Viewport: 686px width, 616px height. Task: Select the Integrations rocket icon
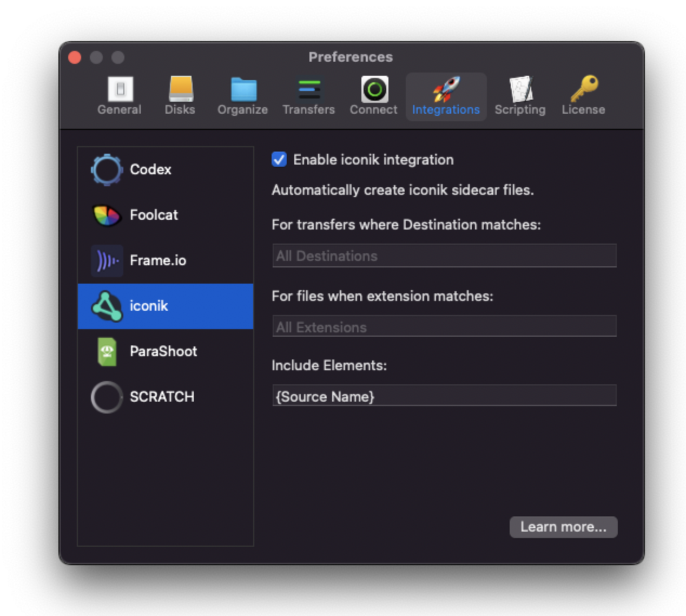point(446,89)
